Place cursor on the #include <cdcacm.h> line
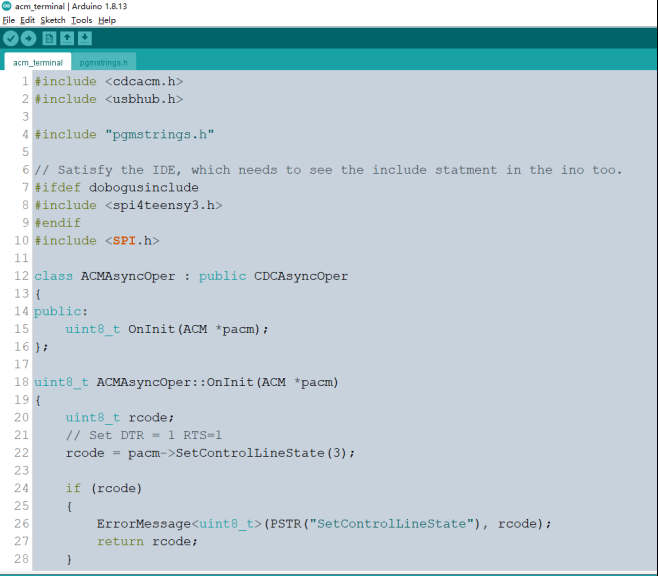This screenshot has height=576, width=658. 108,81
